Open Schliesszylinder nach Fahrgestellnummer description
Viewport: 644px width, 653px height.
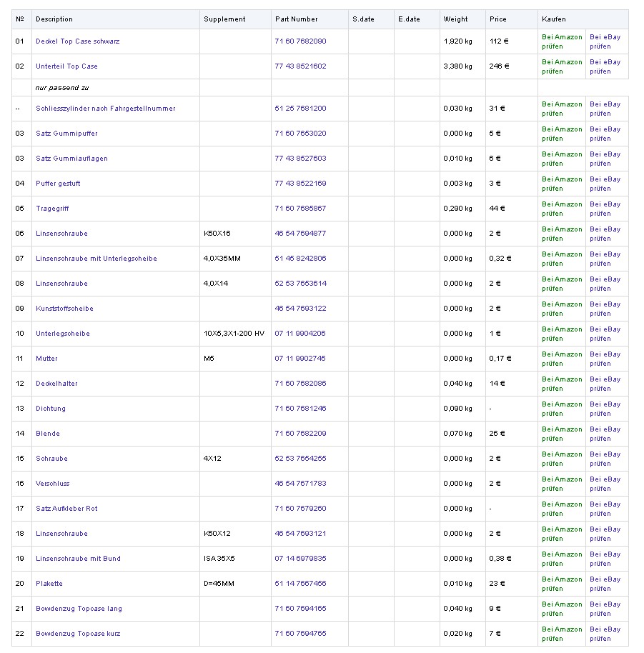[105, 109]
